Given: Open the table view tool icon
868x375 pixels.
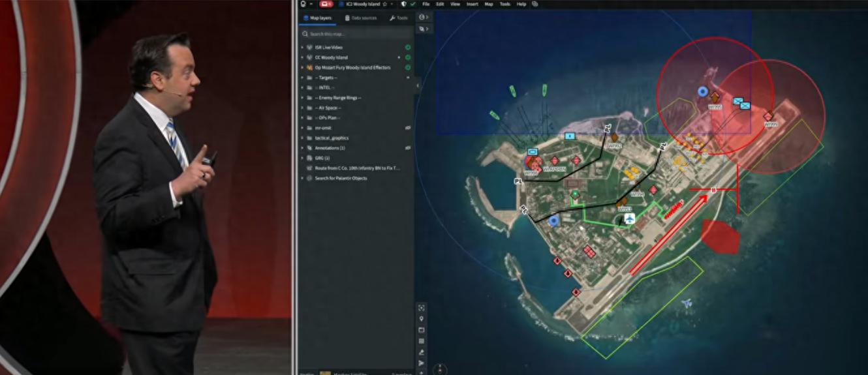Looking at the screenshot, I should pos(422,341).
